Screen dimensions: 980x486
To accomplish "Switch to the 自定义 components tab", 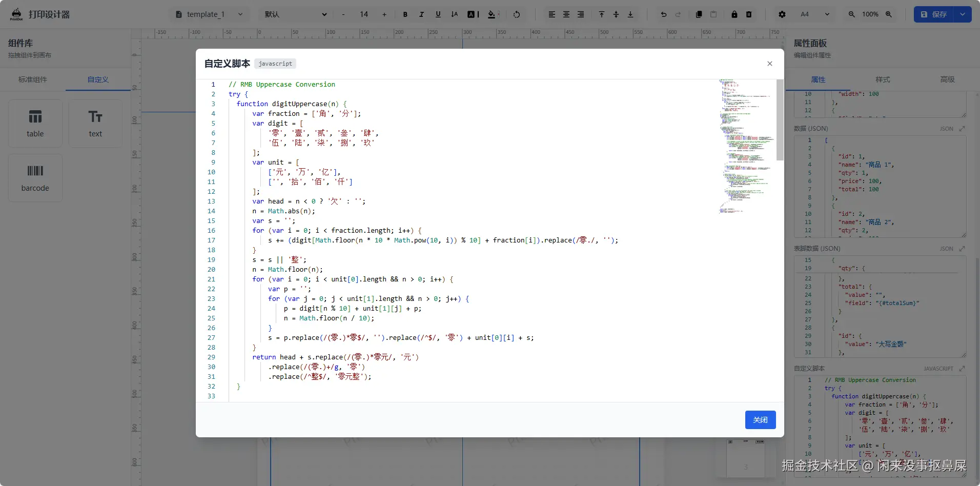I will coord(98,79).
